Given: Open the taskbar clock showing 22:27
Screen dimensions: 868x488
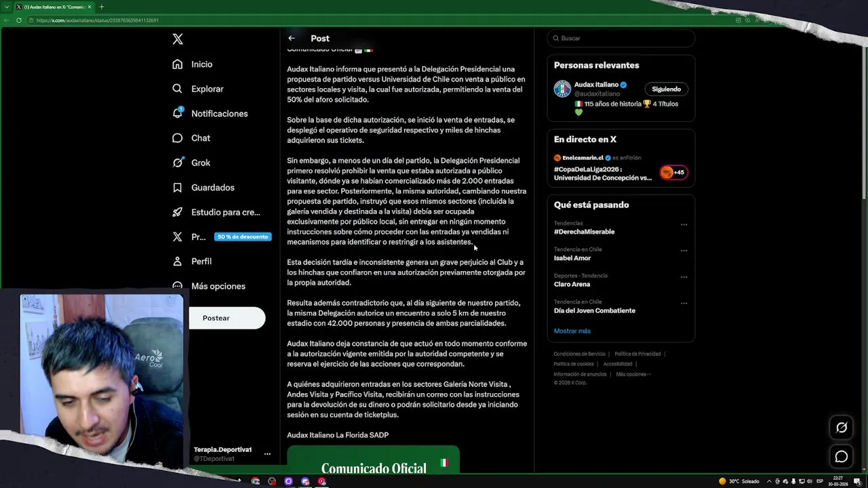Looking at the screenshot, I should 840,481.
